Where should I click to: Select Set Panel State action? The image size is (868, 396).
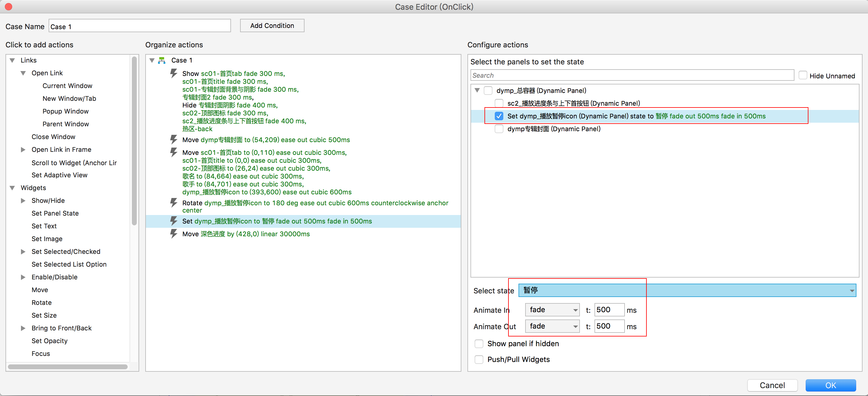tap(55, 213)
